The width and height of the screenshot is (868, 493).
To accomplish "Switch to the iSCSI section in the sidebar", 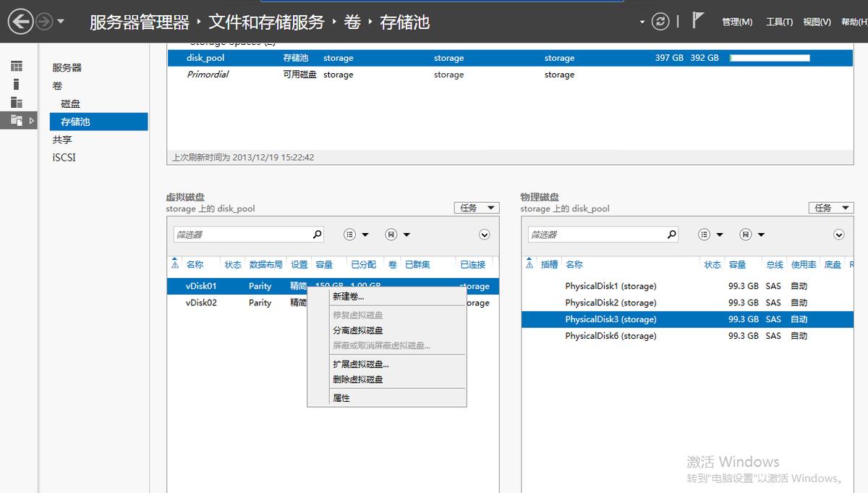I will coord(64,157).
